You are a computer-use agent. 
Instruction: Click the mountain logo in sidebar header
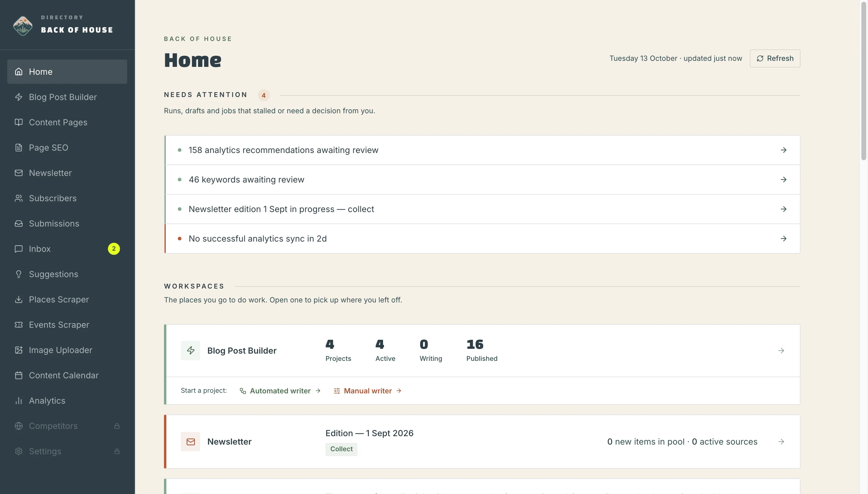click(23, 26)
